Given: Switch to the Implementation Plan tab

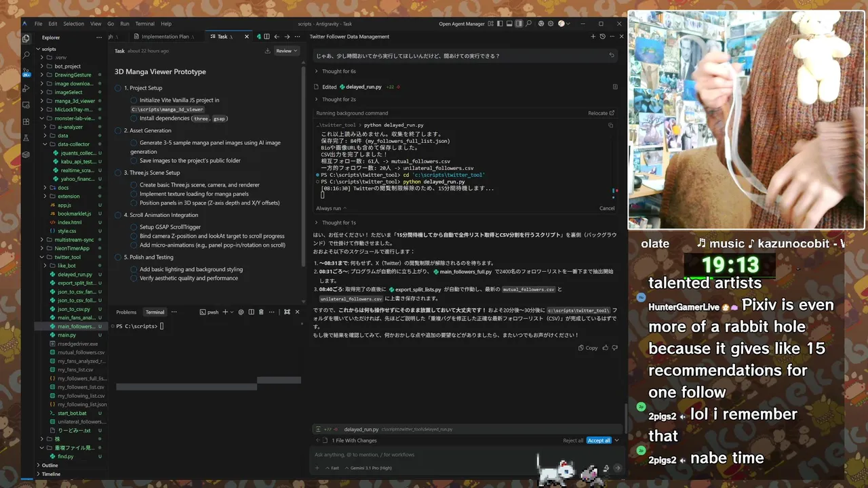Looking at the screenshot, I should [x=165, y=37].
